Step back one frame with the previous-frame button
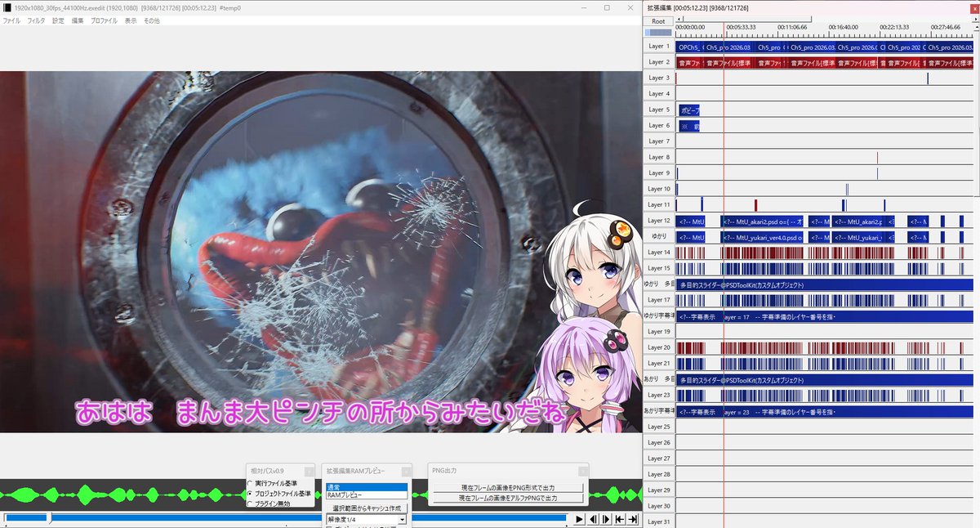980x528 pixels. [593, 519]
